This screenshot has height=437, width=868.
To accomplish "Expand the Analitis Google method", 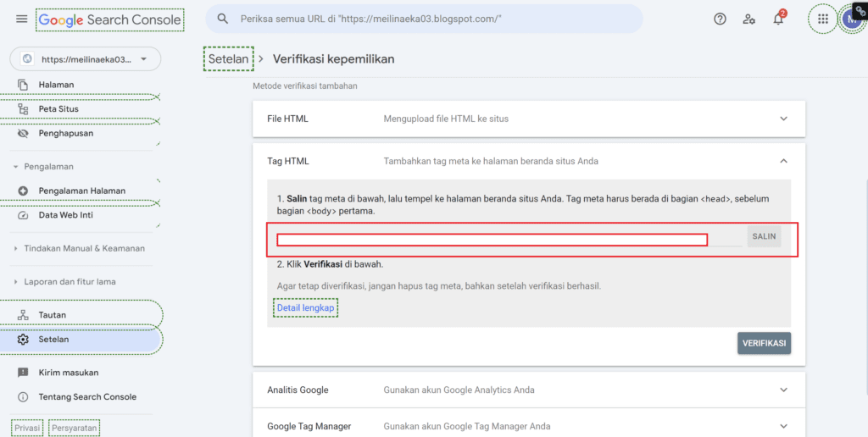I will pyautogui.click(x=783, y=390).
